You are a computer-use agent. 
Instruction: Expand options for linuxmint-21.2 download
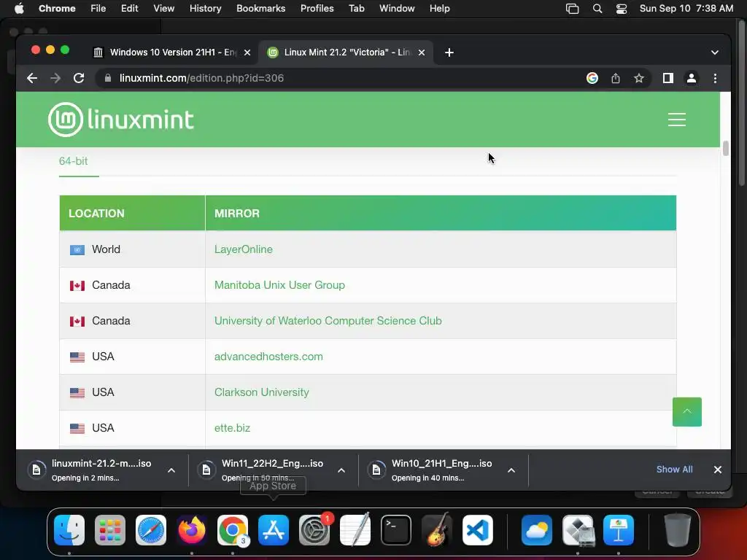(x=171, y=470)
